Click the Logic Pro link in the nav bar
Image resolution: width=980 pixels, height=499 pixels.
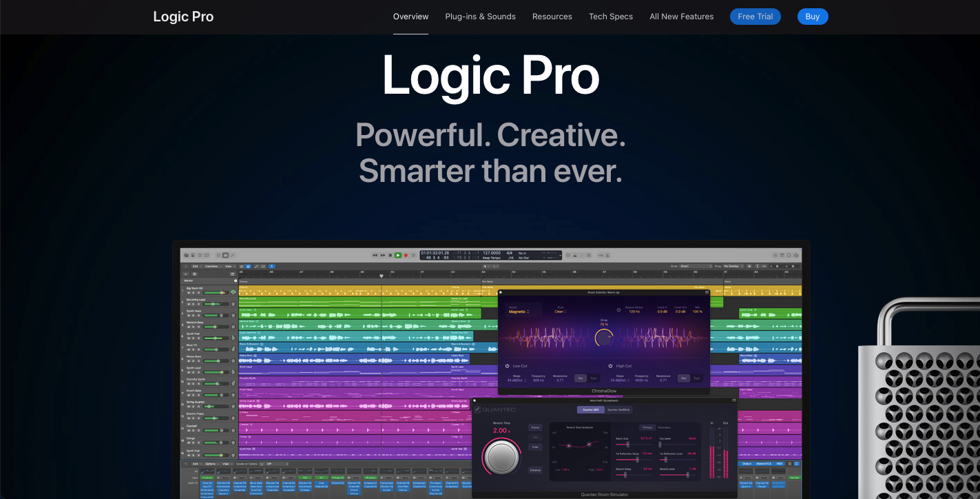click(183, 17)
